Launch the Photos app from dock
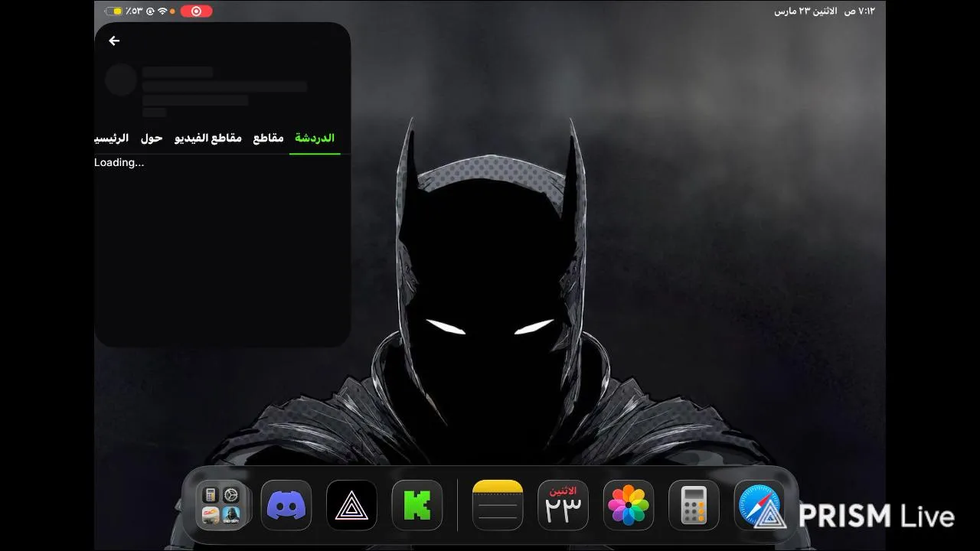 tap(629, 505)
